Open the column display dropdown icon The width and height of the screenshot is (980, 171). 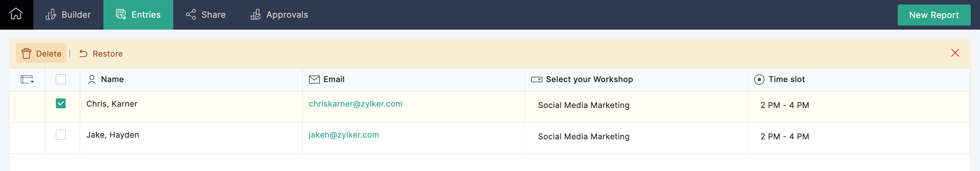[x=27, y=79]
